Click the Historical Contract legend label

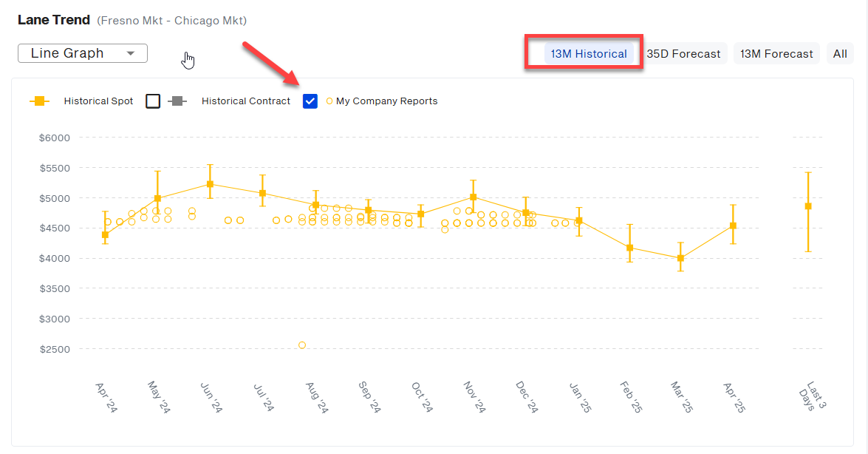(246, 101)
